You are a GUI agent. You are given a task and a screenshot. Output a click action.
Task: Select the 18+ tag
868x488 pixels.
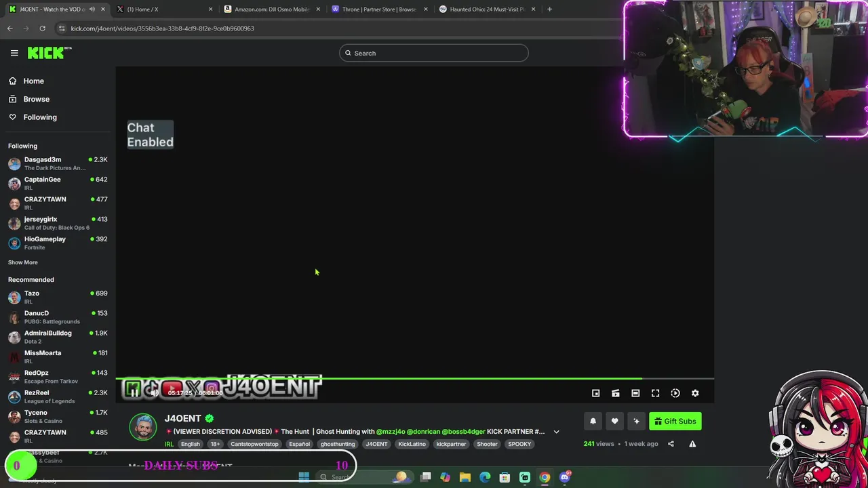215,444
